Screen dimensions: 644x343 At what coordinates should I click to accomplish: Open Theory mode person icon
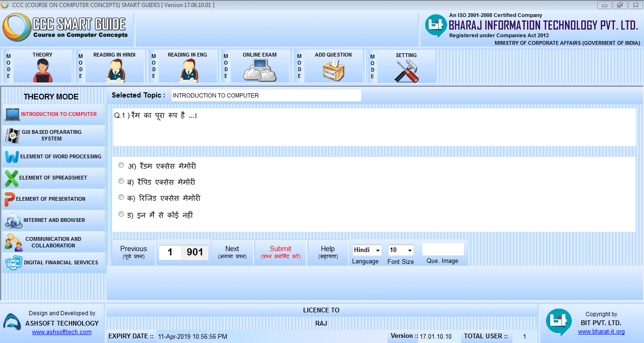[x=43, y=72]
